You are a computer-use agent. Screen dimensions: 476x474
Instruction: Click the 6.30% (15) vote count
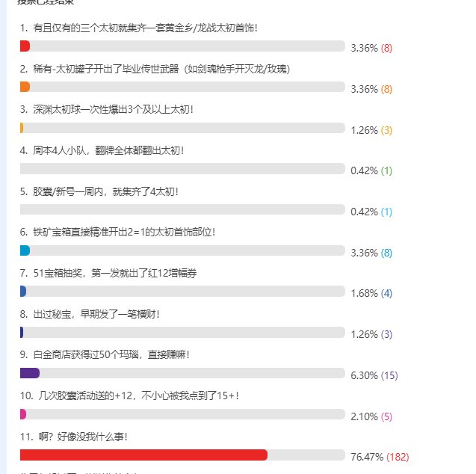pyautogui.click(x=374, y=375)
